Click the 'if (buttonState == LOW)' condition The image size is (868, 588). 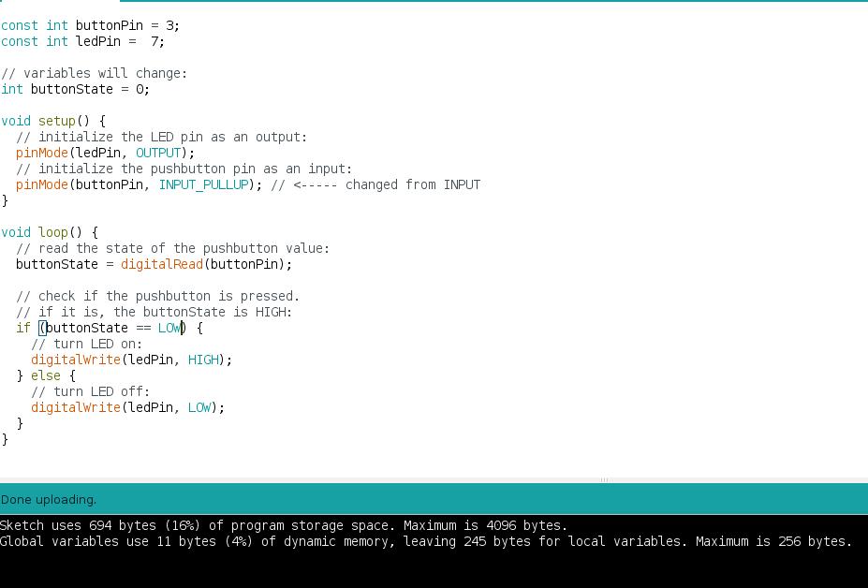tap(101, 329)
